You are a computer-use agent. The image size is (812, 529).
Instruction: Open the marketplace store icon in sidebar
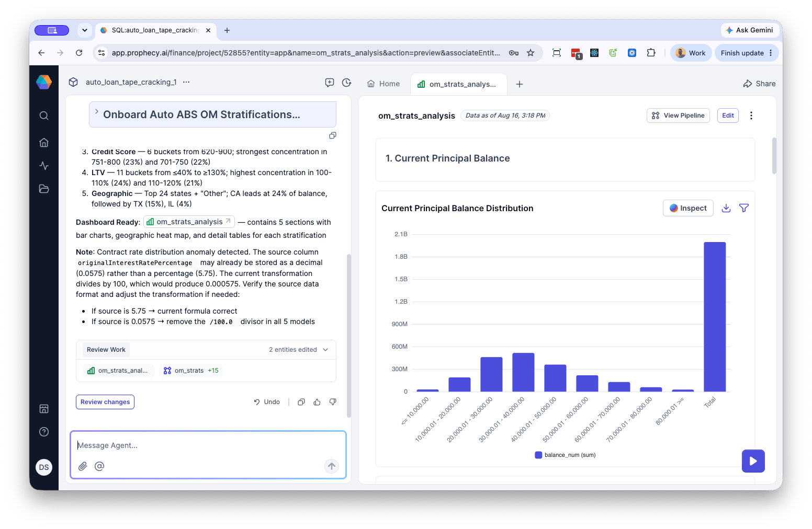click(44, 409)
